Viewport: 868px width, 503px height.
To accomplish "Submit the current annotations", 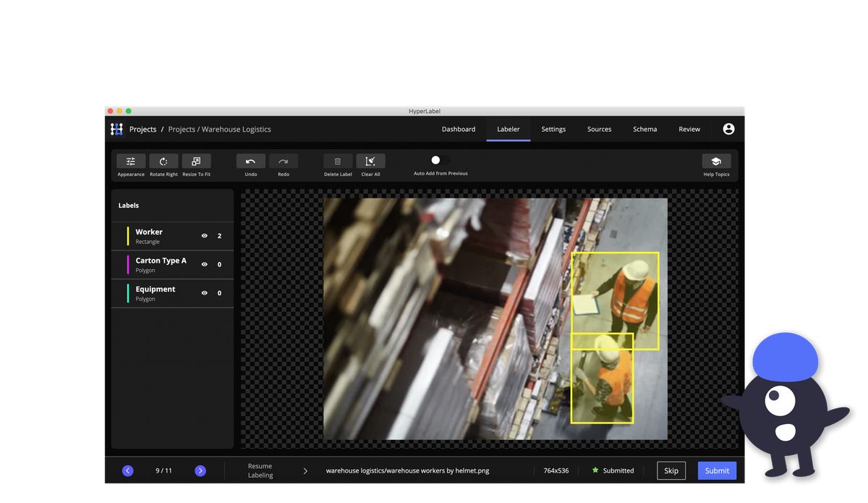I will (716, 470).
